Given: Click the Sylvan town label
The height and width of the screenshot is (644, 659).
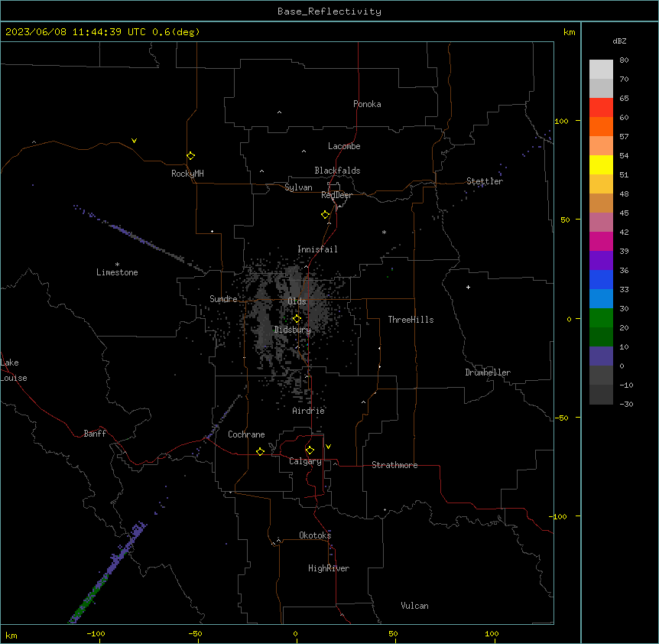Looking at the screenshot, I should coord(298,187).
